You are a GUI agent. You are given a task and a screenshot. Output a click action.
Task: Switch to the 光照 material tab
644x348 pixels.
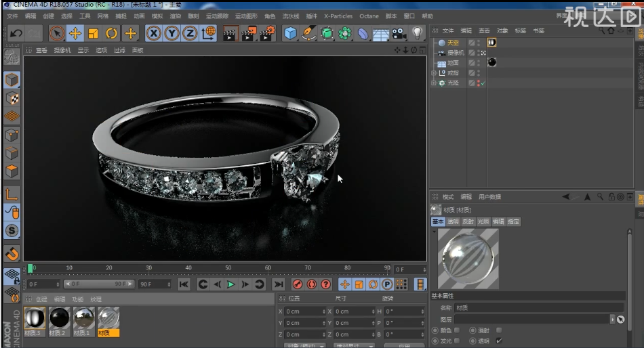click(483, 221)
